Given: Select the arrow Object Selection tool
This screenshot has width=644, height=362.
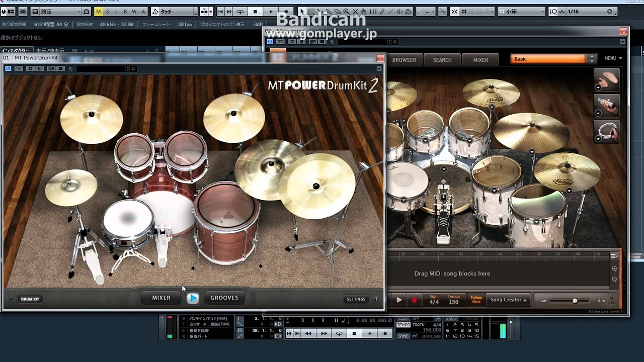Looking at the screenshot, I should click(x=302, y=11).
